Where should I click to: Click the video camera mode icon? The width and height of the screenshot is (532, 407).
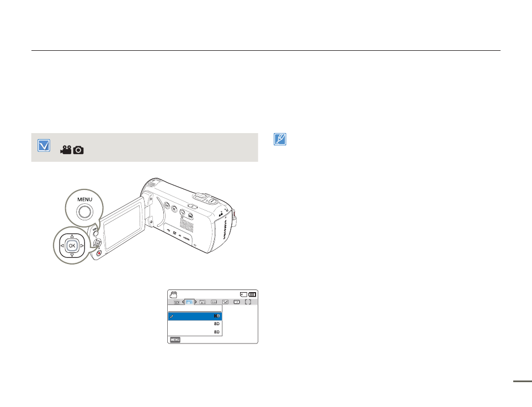[66, 150]
